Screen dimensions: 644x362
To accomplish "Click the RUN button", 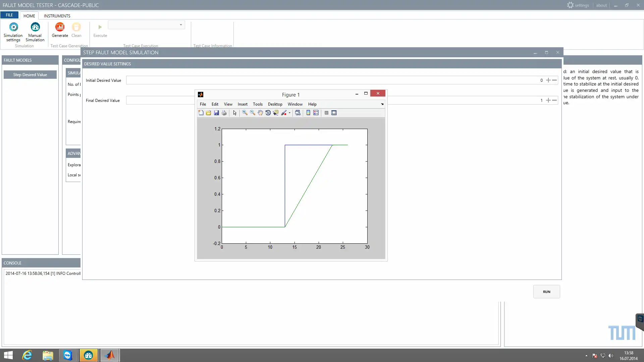I will click(x=547, y=292).
